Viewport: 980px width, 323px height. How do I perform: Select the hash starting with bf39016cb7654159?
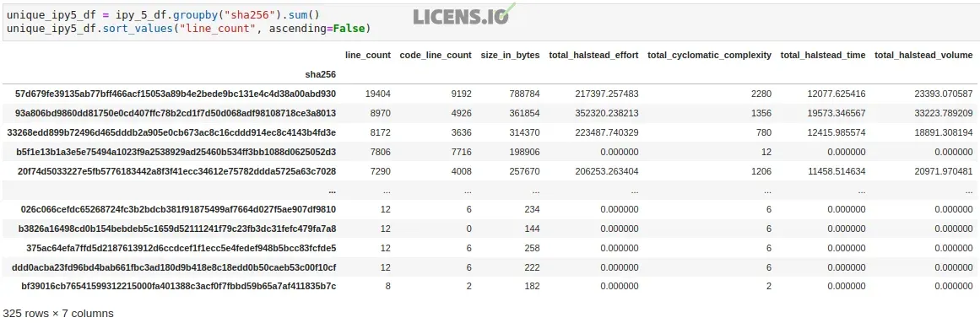tap(178, 286)
